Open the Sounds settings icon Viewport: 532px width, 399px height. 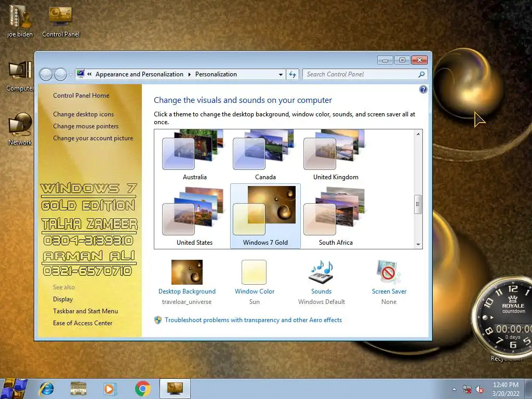coord(321,272)
